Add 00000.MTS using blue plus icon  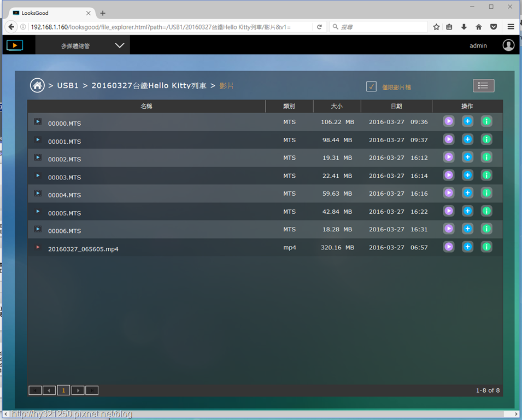(x=468, y=121)
